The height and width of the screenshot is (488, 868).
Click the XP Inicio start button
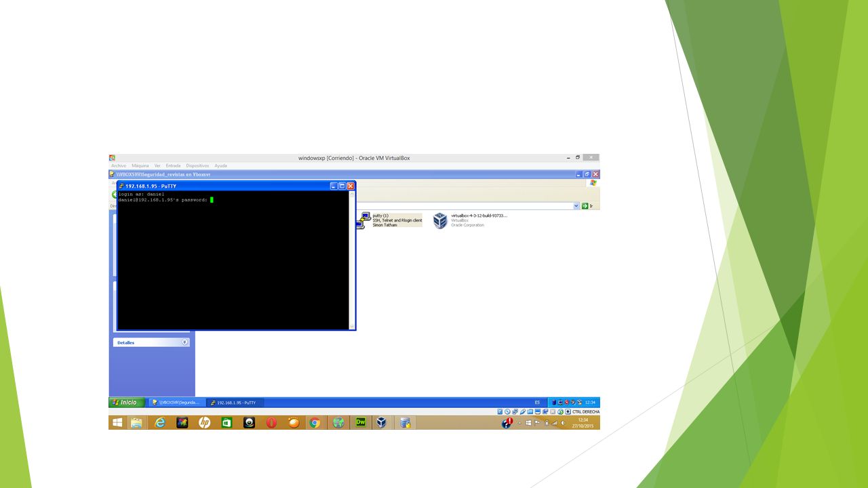tap(127, 402)
